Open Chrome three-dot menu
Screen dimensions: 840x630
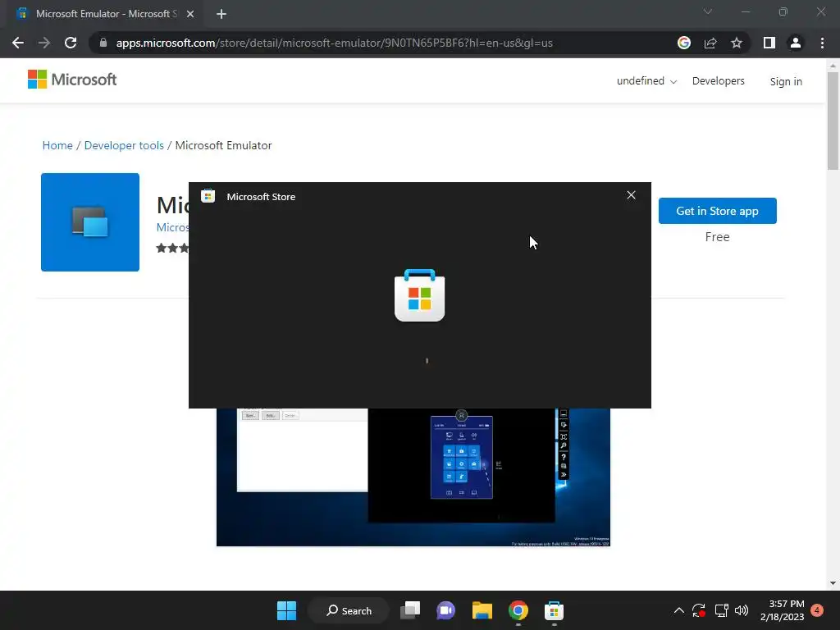click(x=822, y=43)
